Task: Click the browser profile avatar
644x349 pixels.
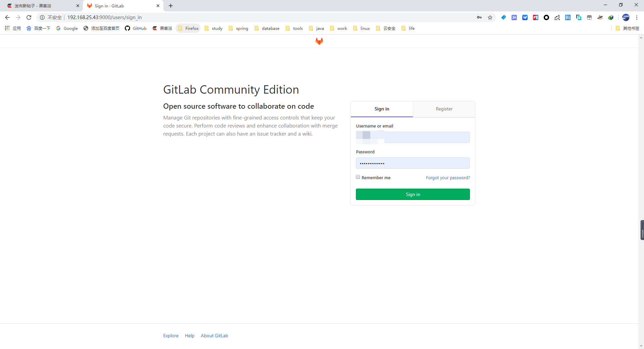Action: point(626,17)
